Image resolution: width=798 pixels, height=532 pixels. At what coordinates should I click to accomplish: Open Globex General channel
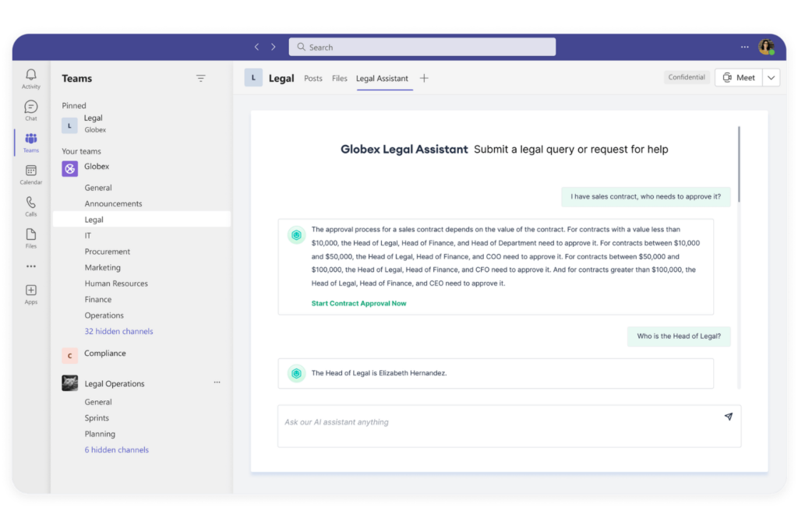(x=98, y=188)
